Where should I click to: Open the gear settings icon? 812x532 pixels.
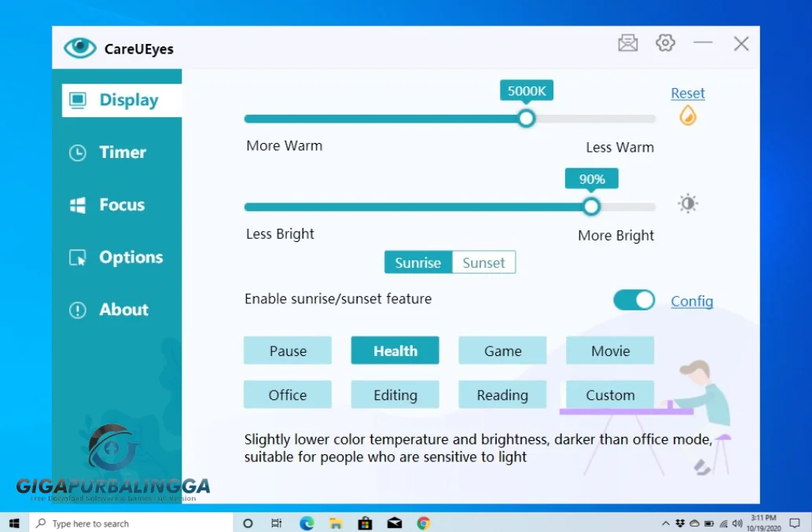(x=666, y=42)
